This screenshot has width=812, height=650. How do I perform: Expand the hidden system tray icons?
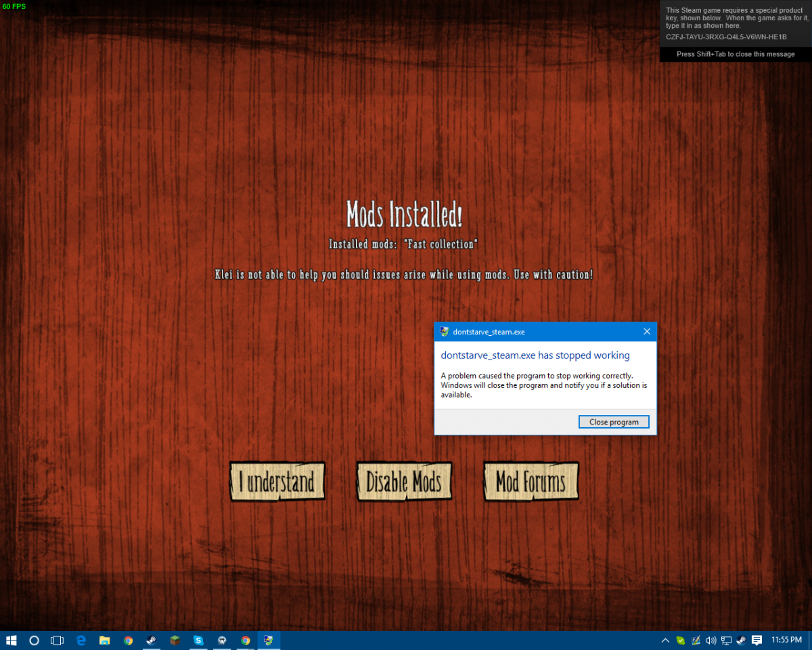coord(665,640)
